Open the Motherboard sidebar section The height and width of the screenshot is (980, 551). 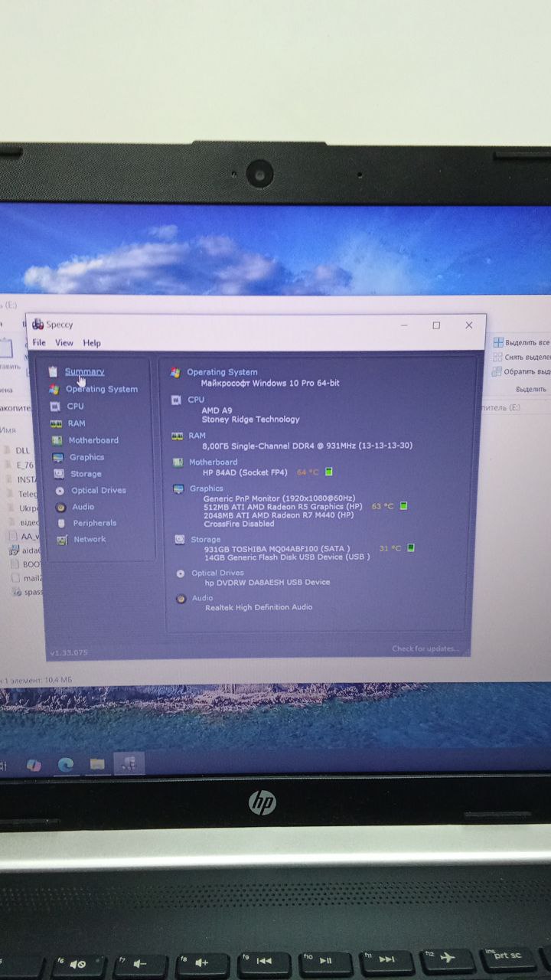point(93,440)
